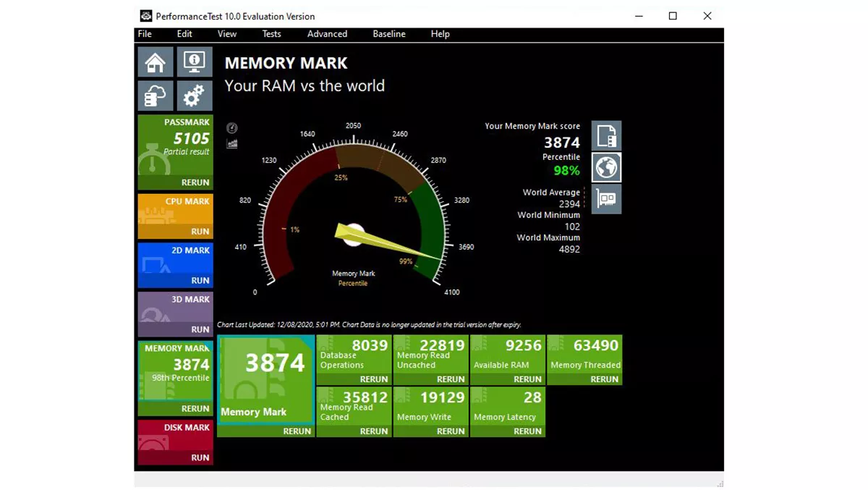Image resolution: width=868 pixels, height=490 pixels.
Task: Select the PassMark 5105 score tile
Action: (175, 145)
